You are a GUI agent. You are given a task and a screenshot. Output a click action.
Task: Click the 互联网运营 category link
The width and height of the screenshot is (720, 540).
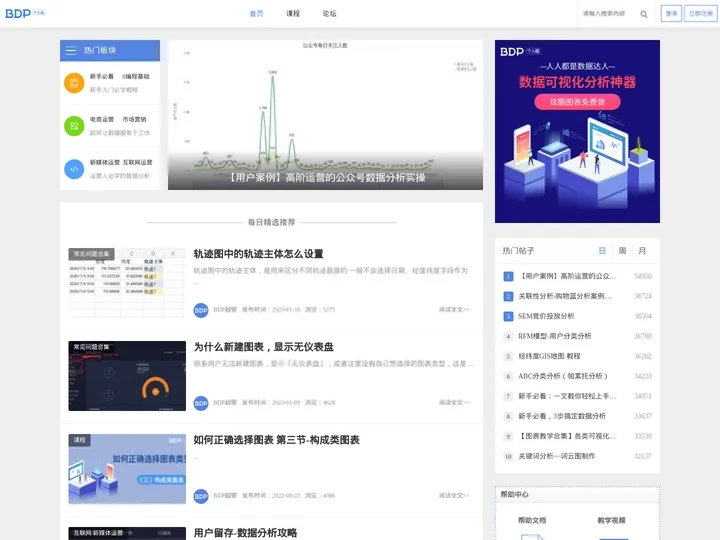tap(137, 162)
